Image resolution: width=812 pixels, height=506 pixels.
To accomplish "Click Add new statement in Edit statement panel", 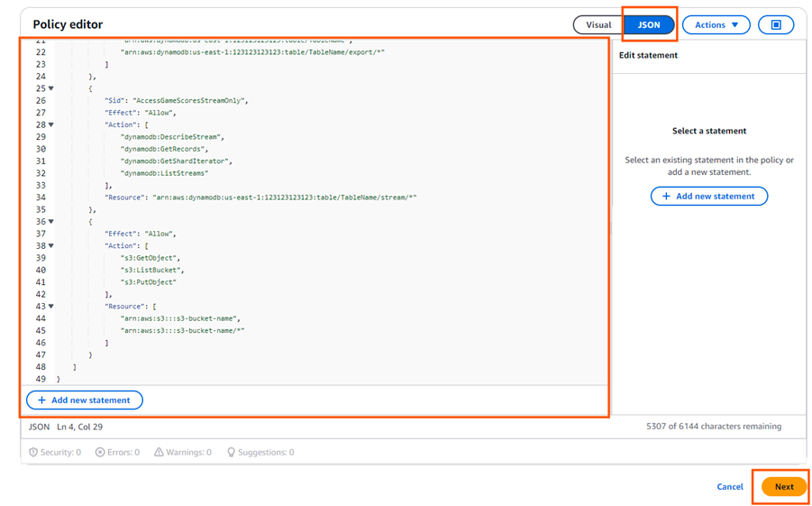I will pos(709,197).
